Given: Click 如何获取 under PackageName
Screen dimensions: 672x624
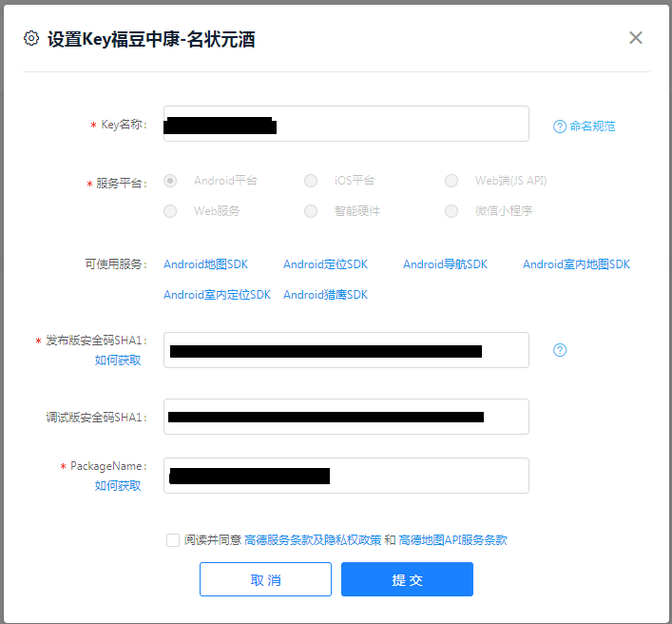Looking at the screenshot, I should click(118, 485).
